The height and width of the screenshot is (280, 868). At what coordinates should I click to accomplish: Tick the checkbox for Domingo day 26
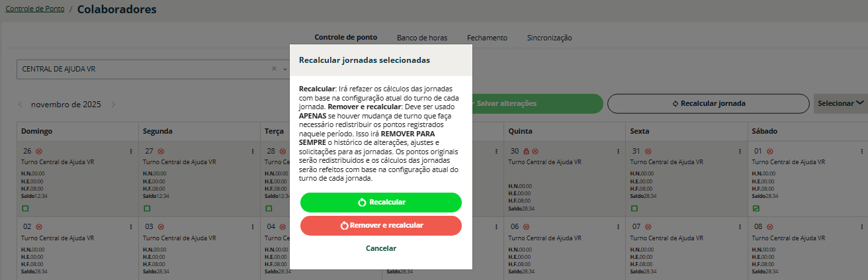point(25,209)
